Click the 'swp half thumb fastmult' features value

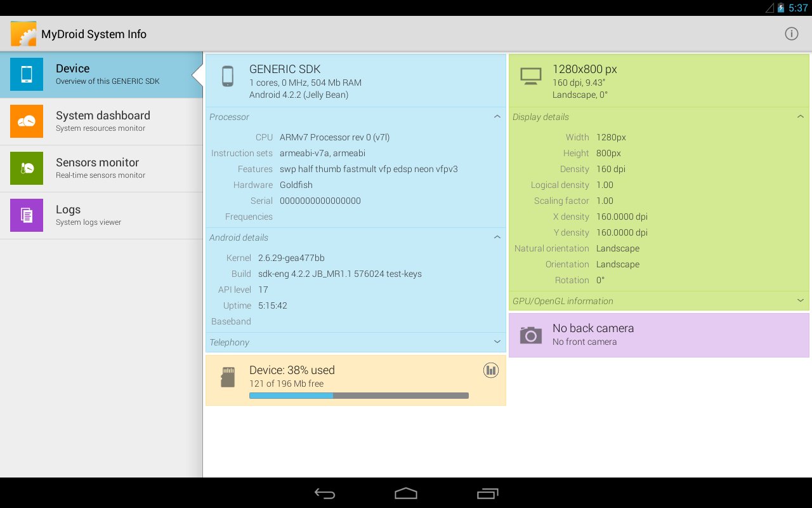pyautogui.click(x=330, y=169)
